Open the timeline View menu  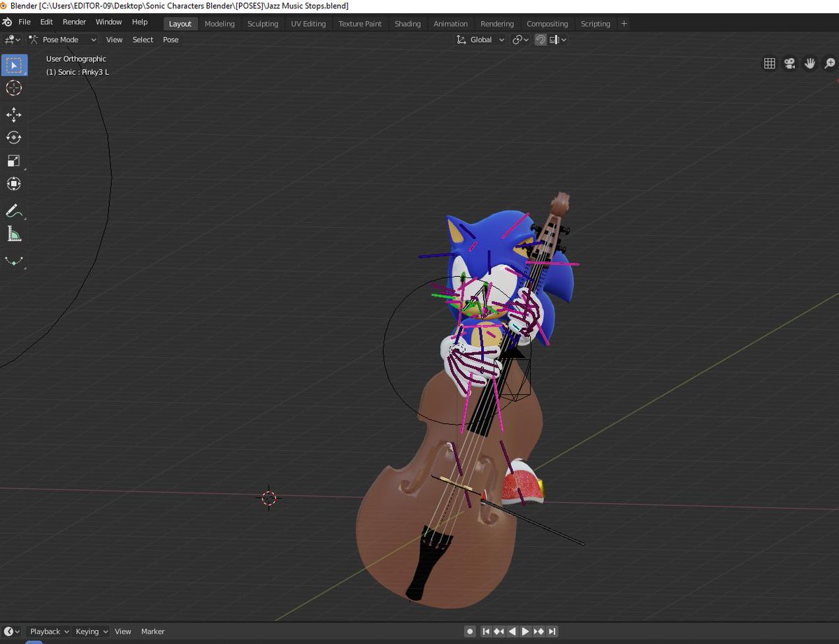point(123,631)
